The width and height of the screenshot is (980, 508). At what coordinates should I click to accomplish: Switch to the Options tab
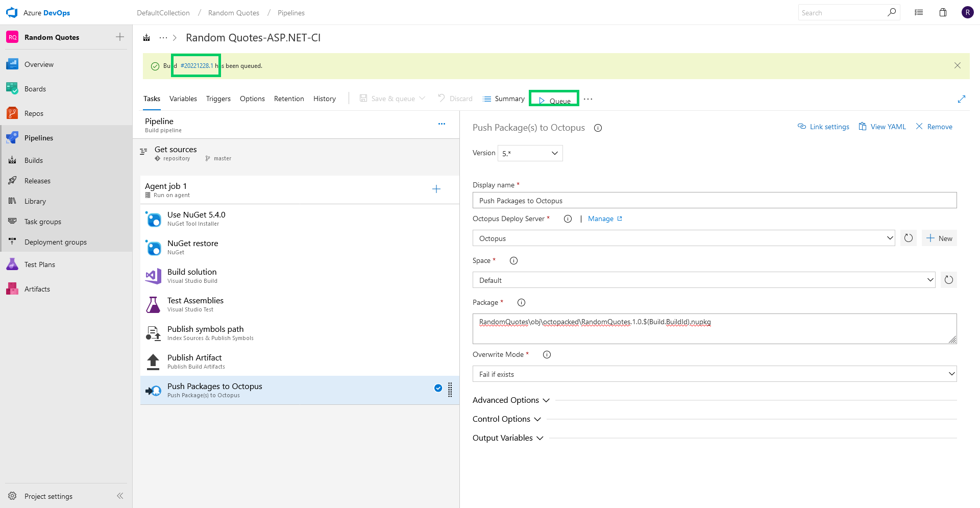(252, 99)
